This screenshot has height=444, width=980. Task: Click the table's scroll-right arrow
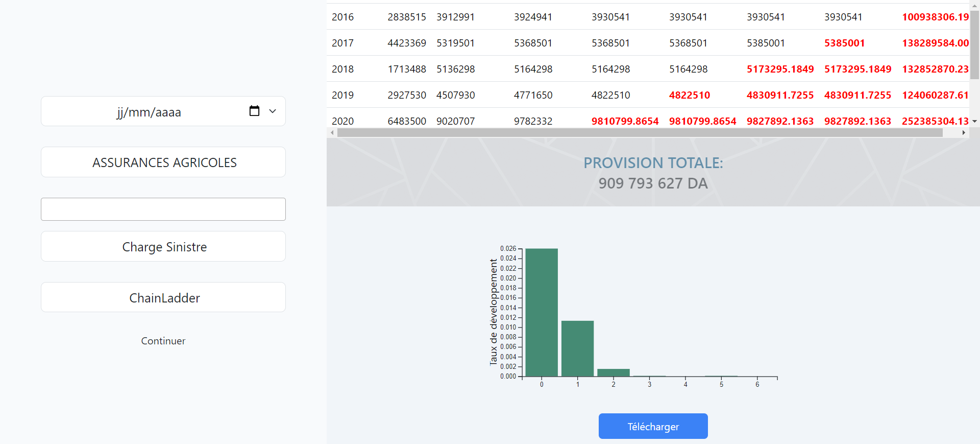click(963, 133)
